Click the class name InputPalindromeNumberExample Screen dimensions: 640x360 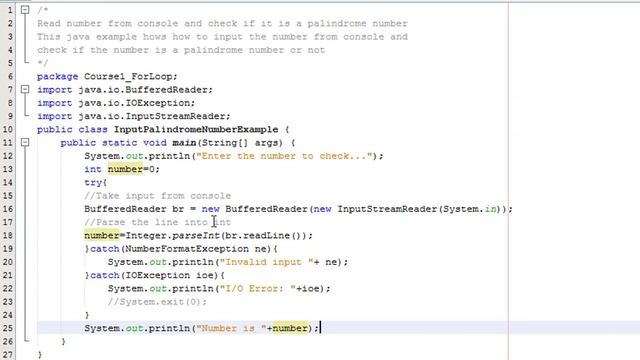[196, 129]
